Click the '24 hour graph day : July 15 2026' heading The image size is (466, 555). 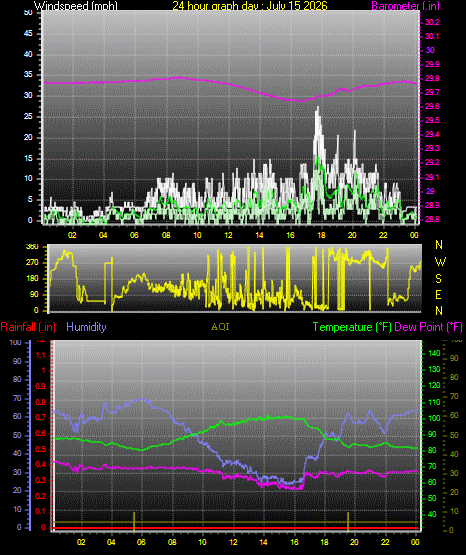250,6
